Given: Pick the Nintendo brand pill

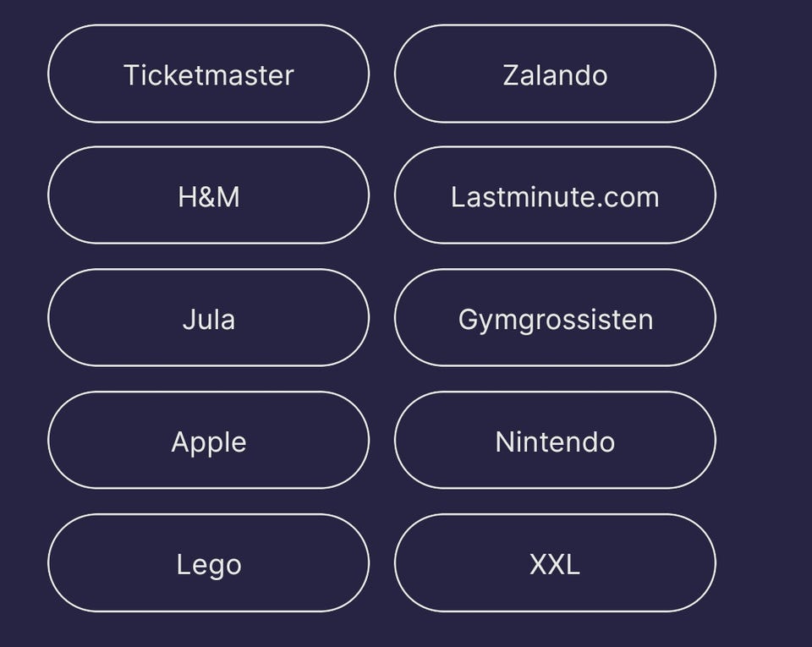Looking at the screenshot, I should (555, 441).
